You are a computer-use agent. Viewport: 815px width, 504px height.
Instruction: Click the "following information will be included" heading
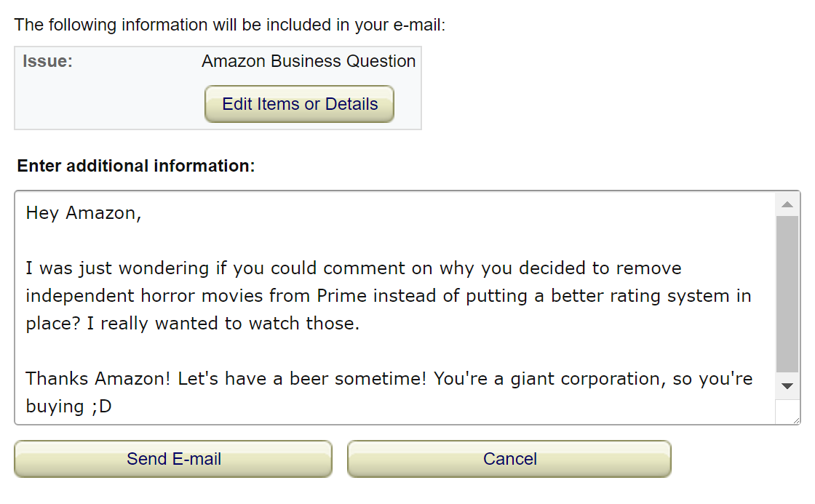[229, 25]
